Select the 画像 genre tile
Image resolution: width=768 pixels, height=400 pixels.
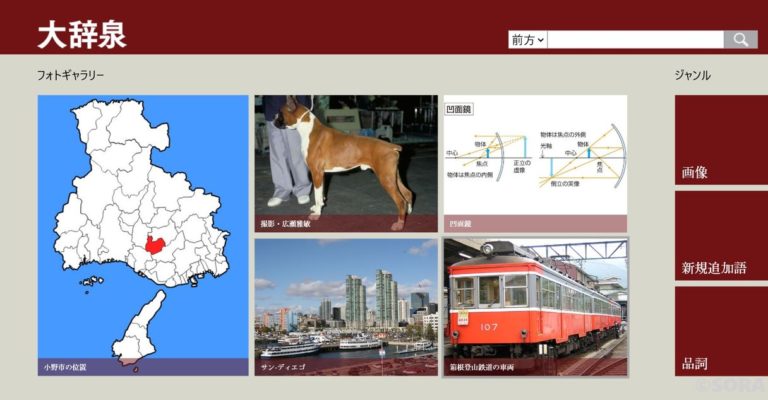pyautogui.click(x=721, y=140)
